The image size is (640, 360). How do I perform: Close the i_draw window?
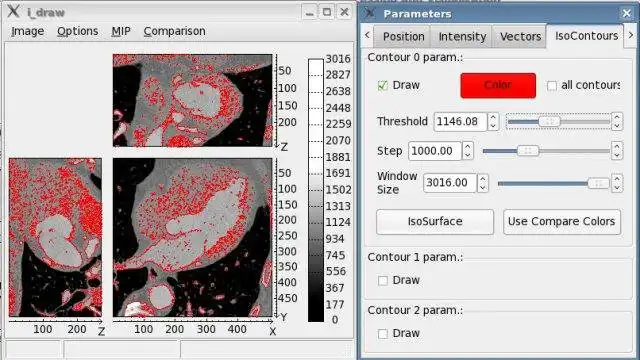coord(344,12)
